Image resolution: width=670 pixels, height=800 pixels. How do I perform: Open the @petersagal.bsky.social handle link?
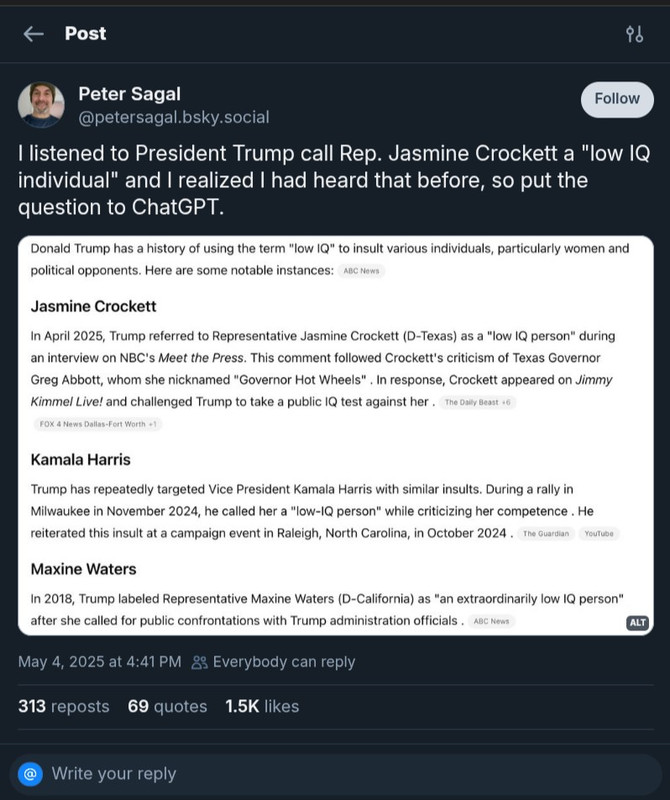(173, 117)
